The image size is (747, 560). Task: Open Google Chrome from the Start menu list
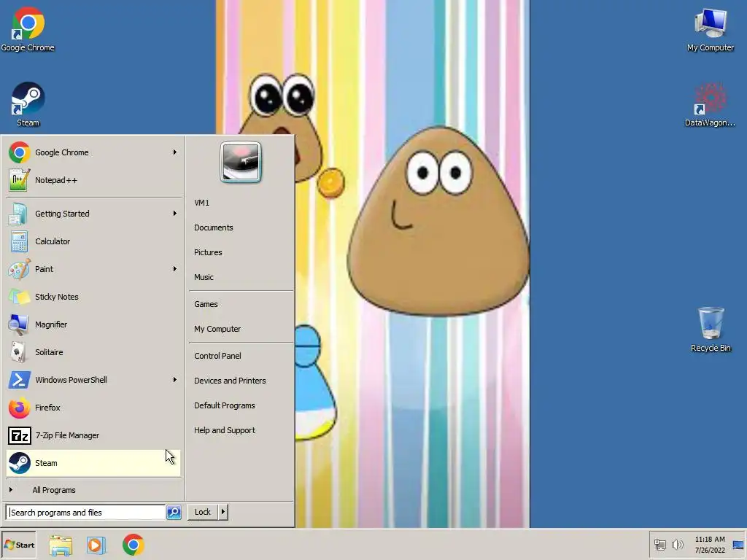click(93, 152)
